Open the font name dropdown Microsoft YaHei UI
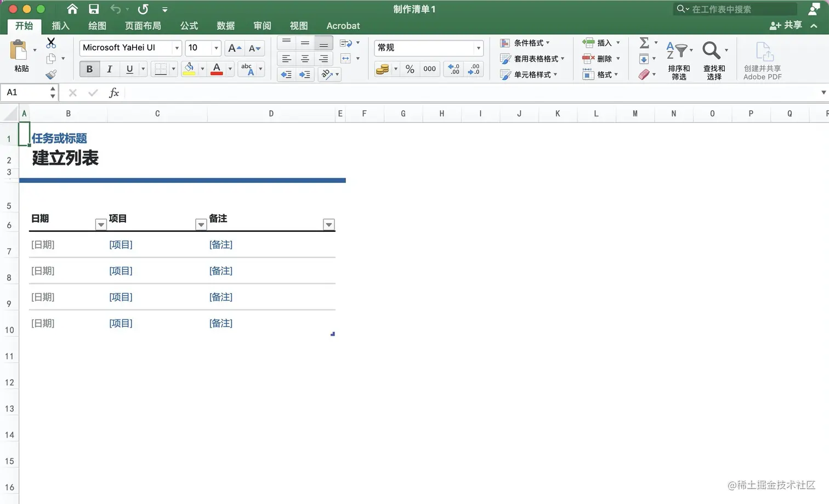Image resolution: width=829 pixels, height=504 pixels. (177, 48)
